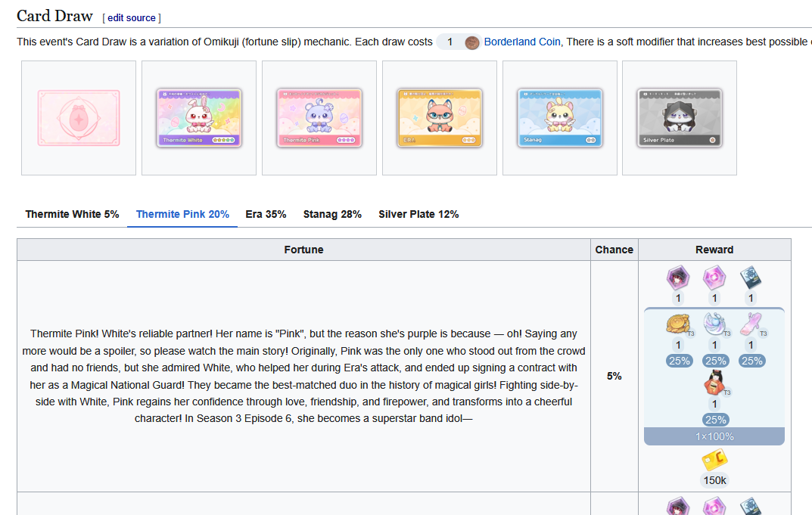
Task: Click the 25% badge under kimono doll
Action: tap(715, 420)
